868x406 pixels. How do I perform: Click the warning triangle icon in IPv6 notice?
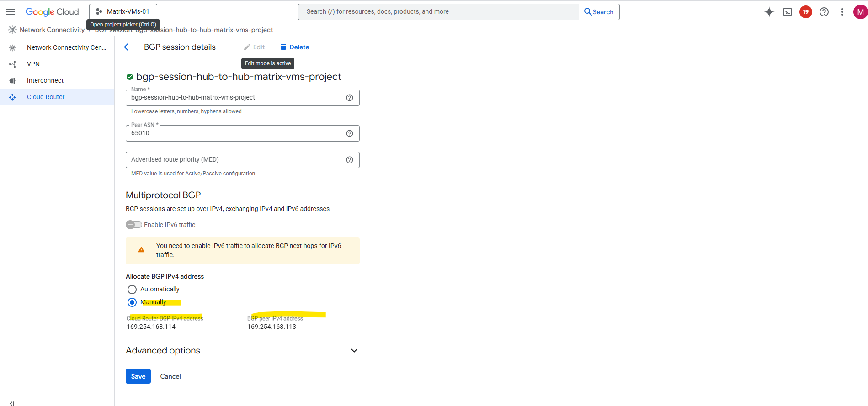(x=141, y=250)
